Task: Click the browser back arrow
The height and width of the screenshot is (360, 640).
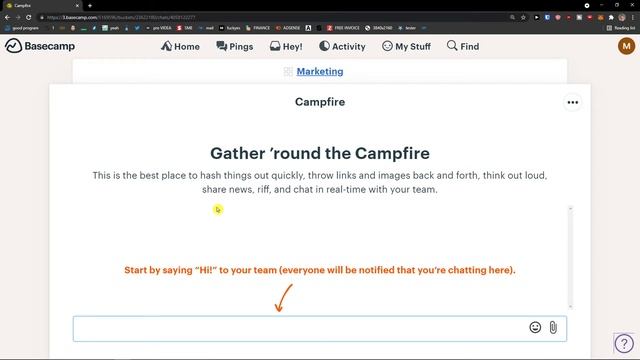Action: coord(7,17)
